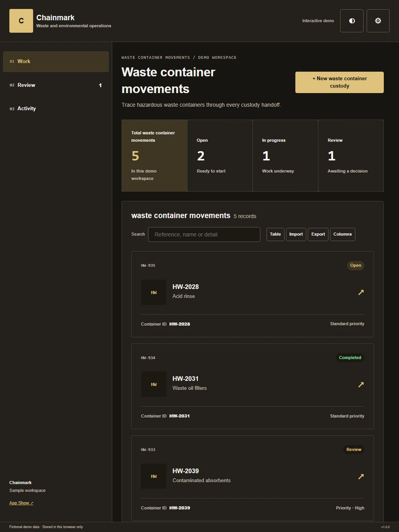399x532 pixels.
Task: Click Standard priority label on HW-2031 card
Action: 347,416
